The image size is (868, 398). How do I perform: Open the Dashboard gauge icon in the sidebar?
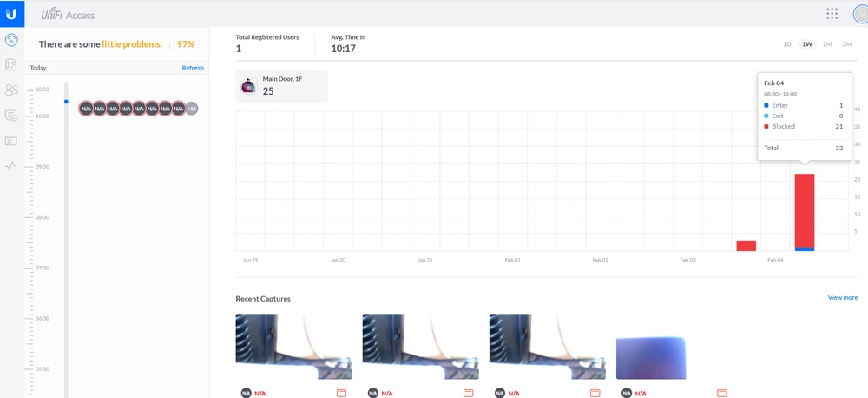[11, 40]
